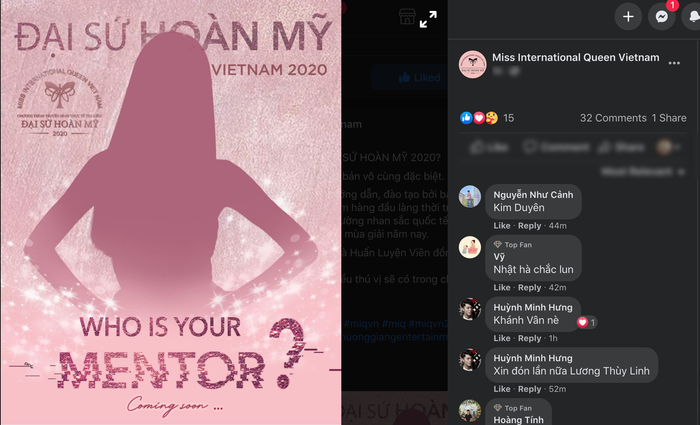Toggle fullscreen with the expand arrows icon
The height and width of the screenshot is (425, 700).
(428, 19)
